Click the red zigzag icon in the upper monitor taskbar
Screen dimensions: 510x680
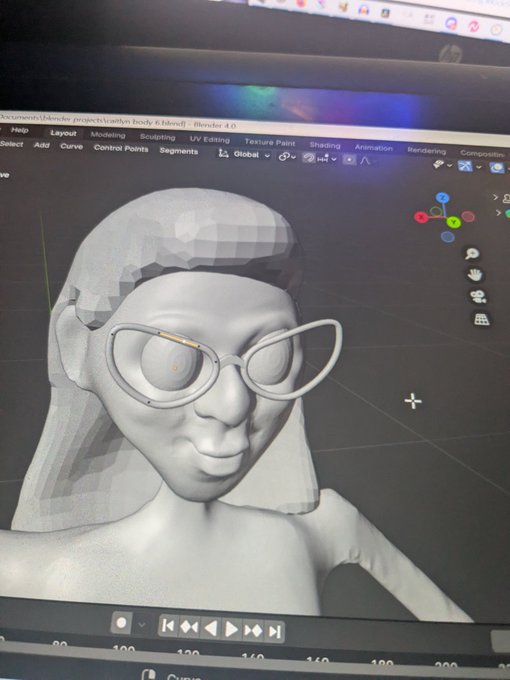point(473,26)
